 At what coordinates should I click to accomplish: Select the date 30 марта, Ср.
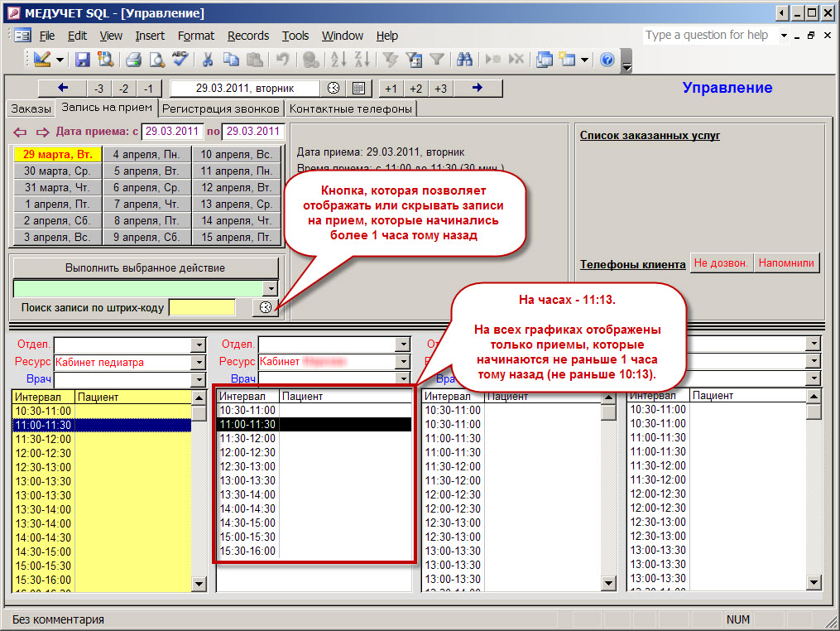(x=57, y=171)
